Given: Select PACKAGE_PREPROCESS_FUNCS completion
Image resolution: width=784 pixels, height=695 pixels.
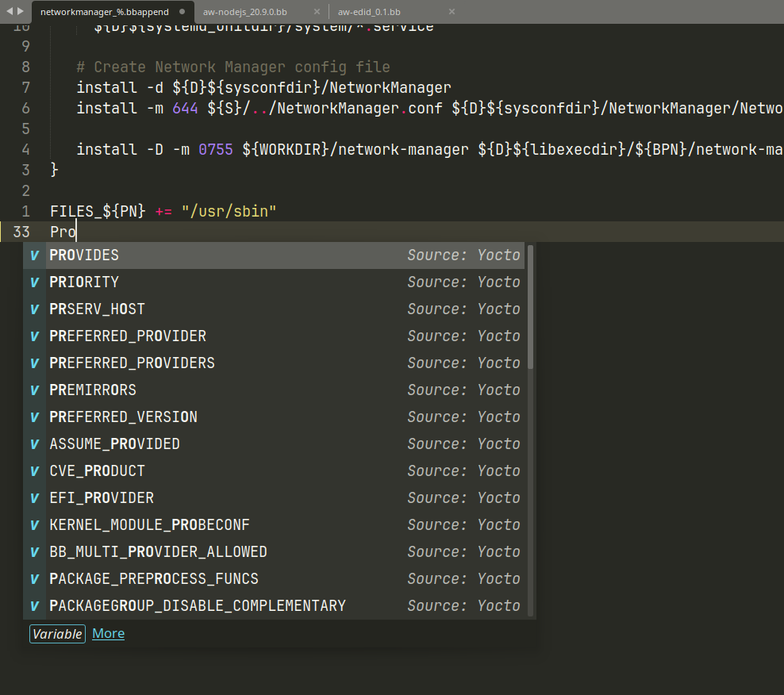Looking at the screenshot, I should pos(274,579).
